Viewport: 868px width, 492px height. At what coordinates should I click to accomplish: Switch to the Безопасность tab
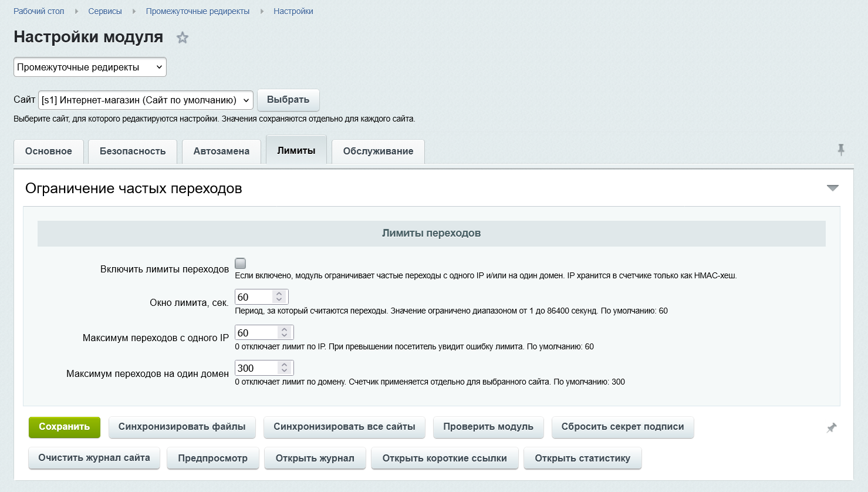pos(133,151)
